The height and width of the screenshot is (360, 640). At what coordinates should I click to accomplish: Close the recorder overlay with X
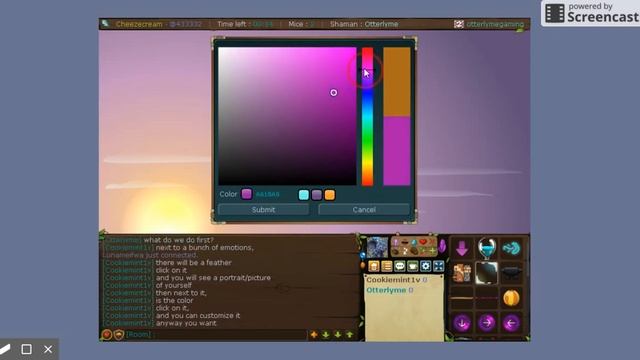click(x=48, y=349)
